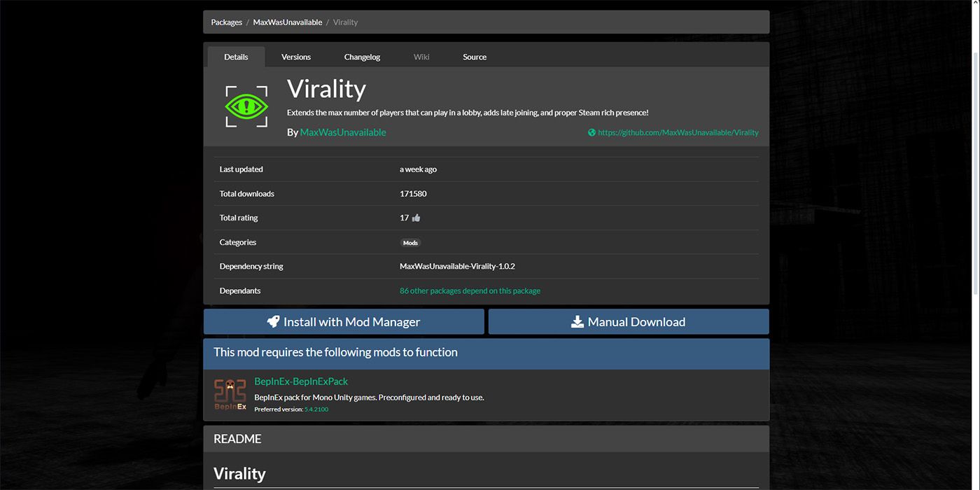Select the Details tab
The height and width of the screenshot is (490, 980).
coord(236,57)
